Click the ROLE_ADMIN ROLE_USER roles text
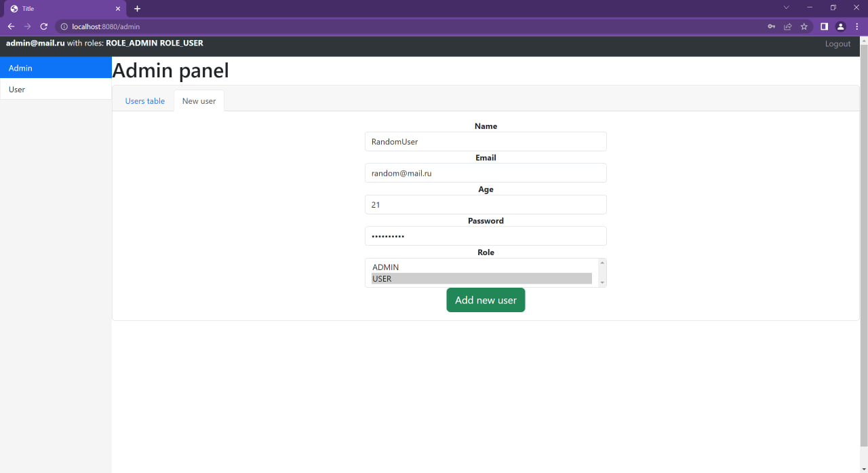 155,43
